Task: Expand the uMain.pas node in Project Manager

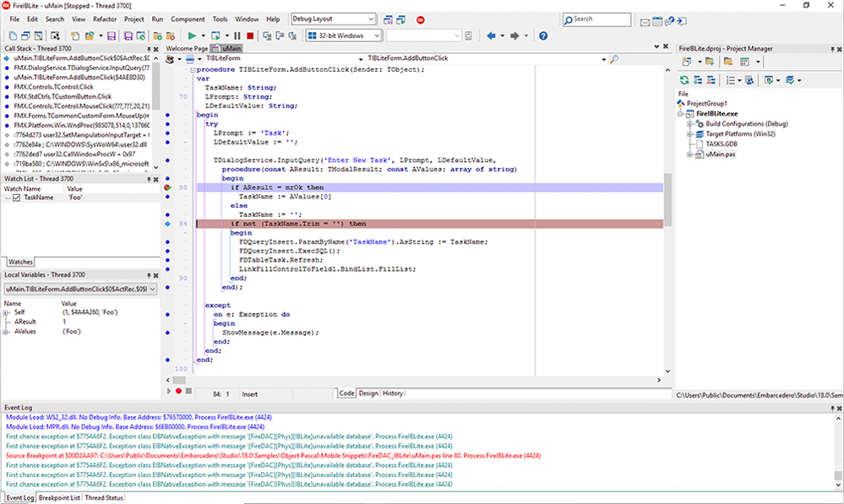Action: click(689, 154)
